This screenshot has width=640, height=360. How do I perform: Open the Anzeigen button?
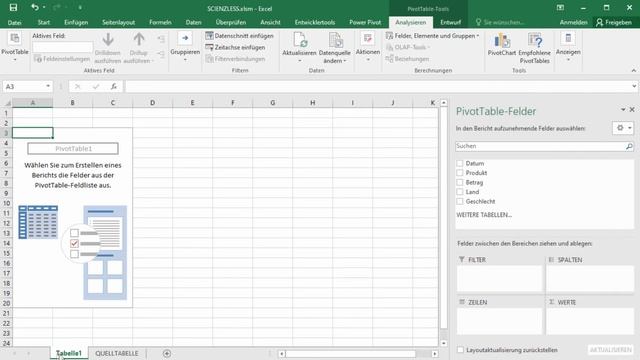568,47
